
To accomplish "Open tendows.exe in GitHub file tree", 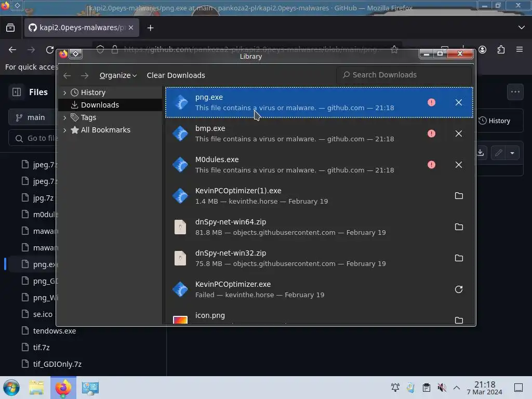I will pyautogui.click(x=55, y=331).
